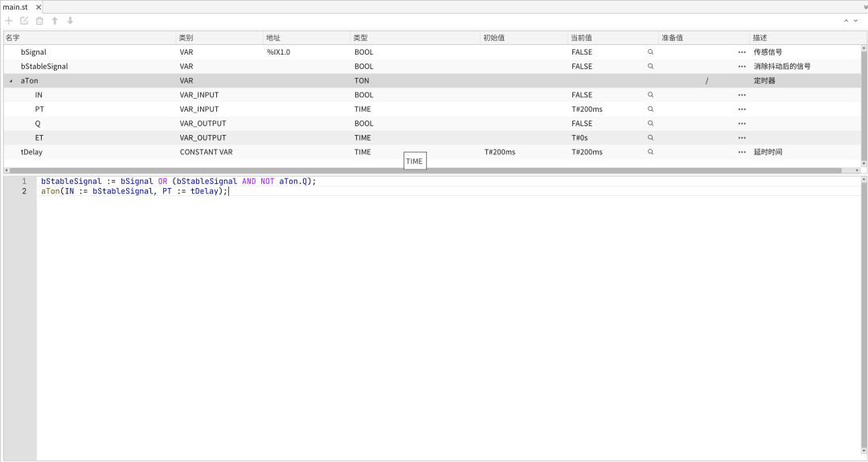
Task: Click magnifier icon in PT row
Action: 650,109
